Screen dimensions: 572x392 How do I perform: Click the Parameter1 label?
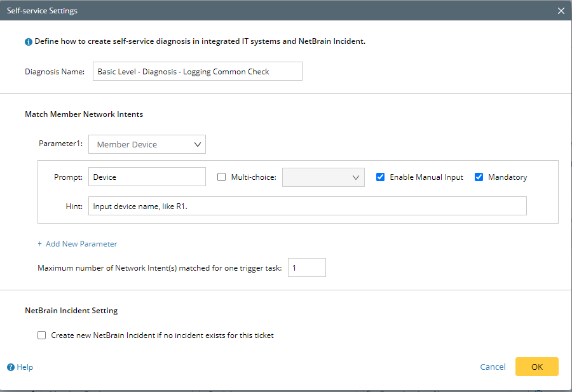pyautogui.click(x=60, y=144)
